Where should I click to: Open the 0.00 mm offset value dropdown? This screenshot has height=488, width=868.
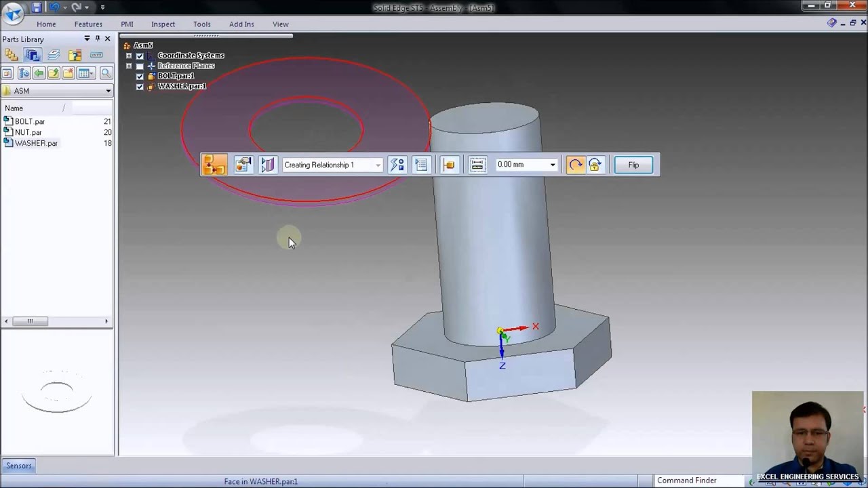point(553,165)
